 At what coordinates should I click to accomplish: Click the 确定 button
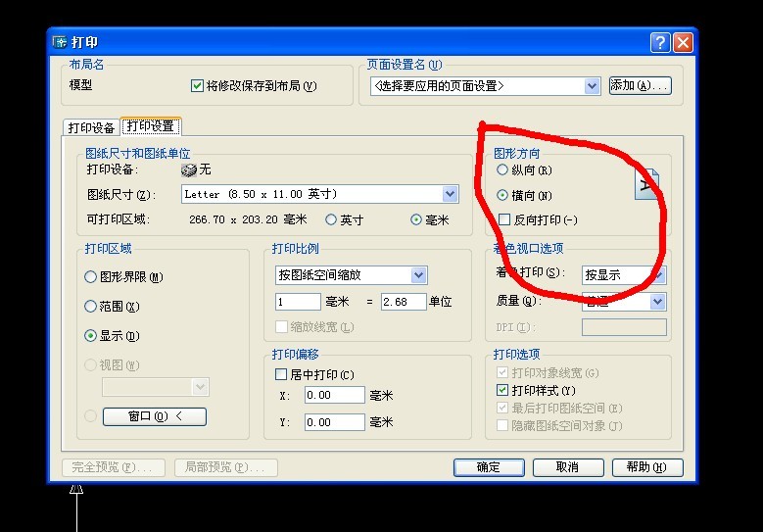(489, 467)
